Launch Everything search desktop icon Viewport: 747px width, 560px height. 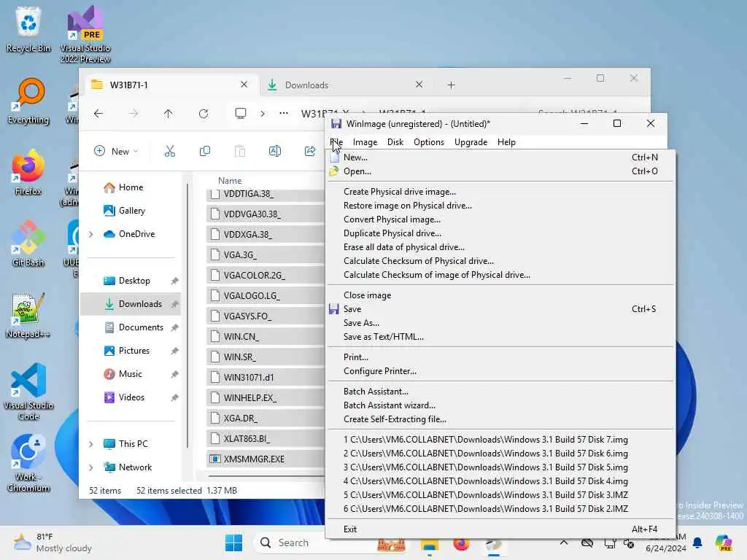click(28, 101)
